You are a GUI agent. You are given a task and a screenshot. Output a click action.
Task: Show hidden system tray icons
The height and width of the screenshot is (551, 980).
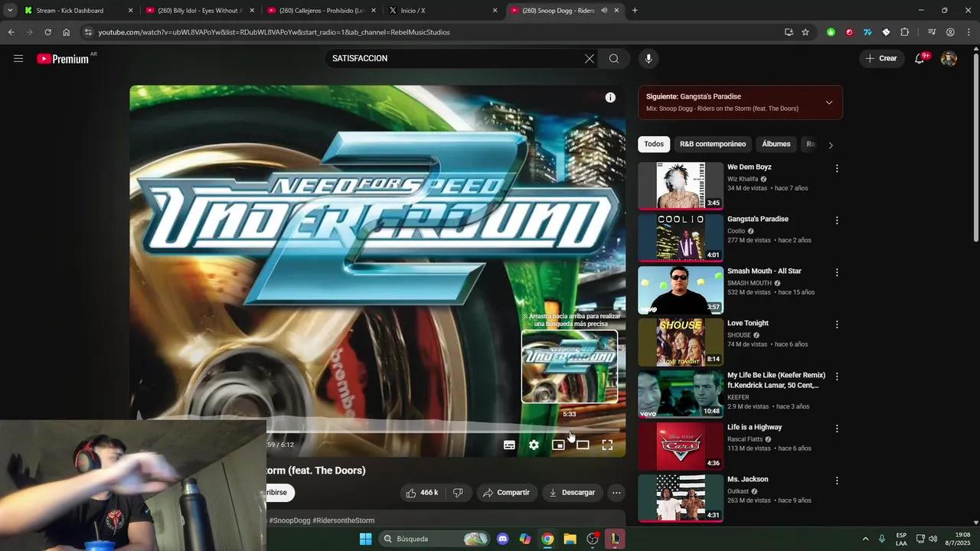(x=865, y=539)
